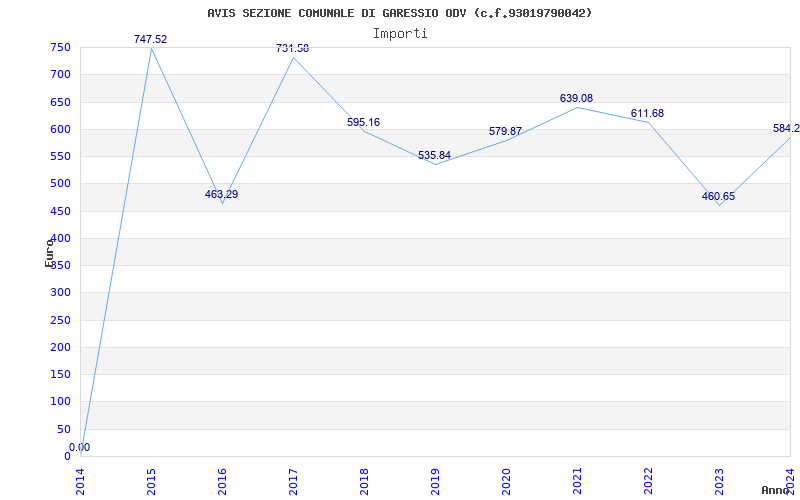800x500 pixels.
Task: Click y-axis value 600
Action: (60, 129)
